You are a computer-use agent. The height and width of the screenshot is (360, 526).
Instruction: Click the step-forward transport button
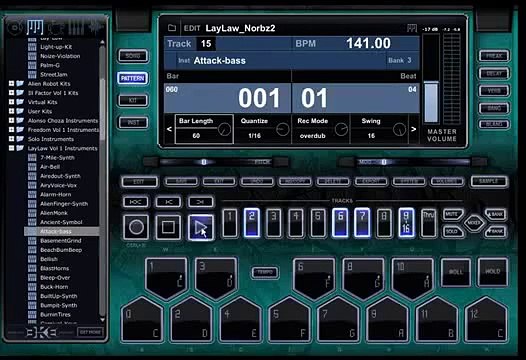[200, 202]
